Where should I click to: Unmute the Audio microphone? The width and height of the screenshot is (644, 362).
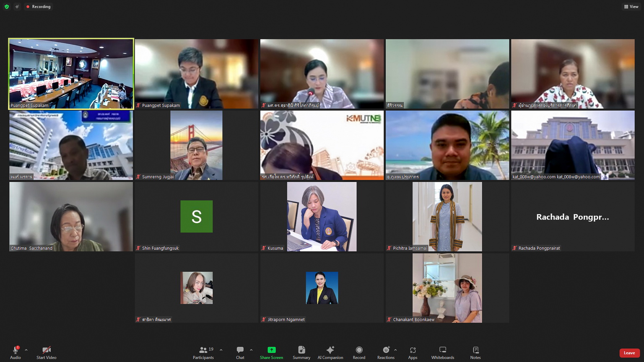click(x=16, y=352)
